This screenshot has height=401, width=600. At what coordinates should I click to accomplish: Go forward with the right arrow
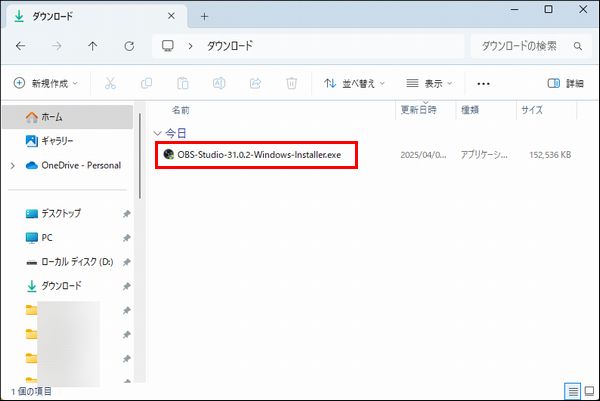pyautogui.click(x=57, y=46)
